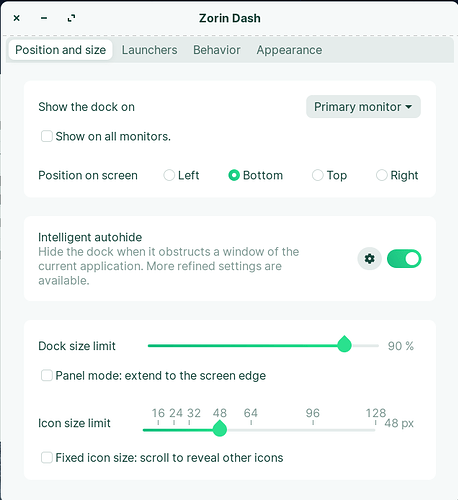Image resolution: width=458 pixels, height=500 pixels.
Task: Select Bottom position radio button
Action: tap(234, 175)
